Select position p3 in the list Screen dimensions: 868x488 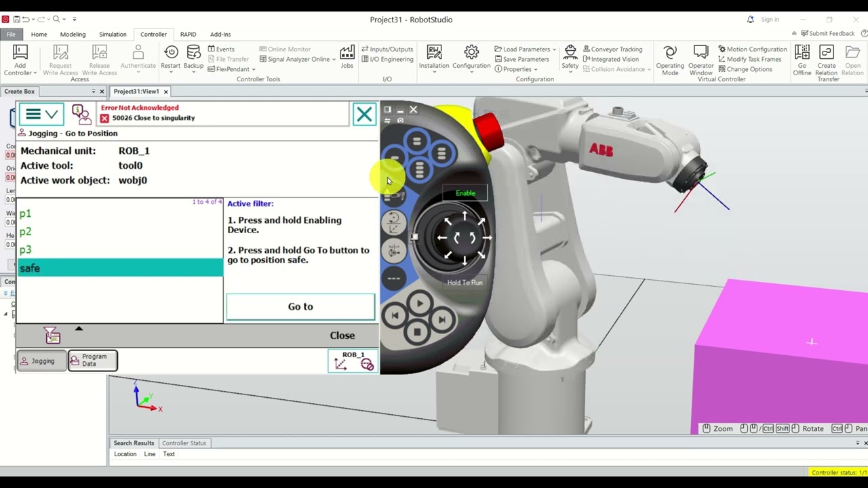click(120, 250)
